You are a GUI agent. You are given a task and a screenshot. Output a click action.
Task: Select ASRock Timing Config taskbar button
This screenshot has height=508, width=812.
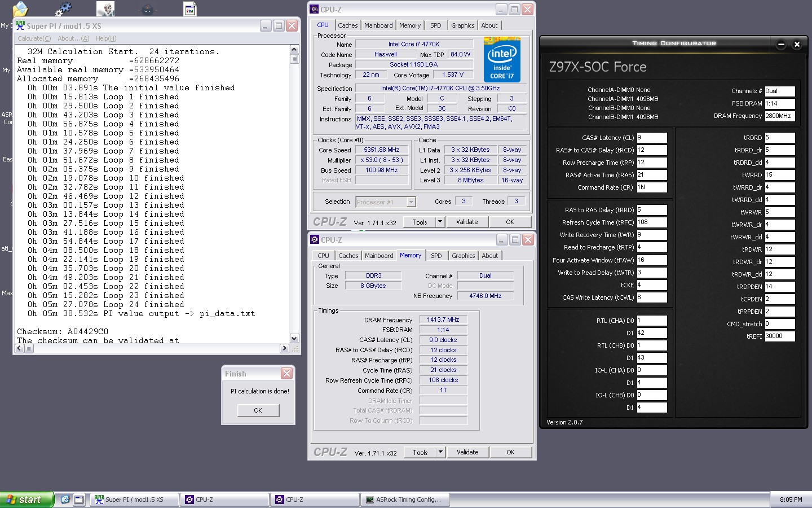coord(405,500)
